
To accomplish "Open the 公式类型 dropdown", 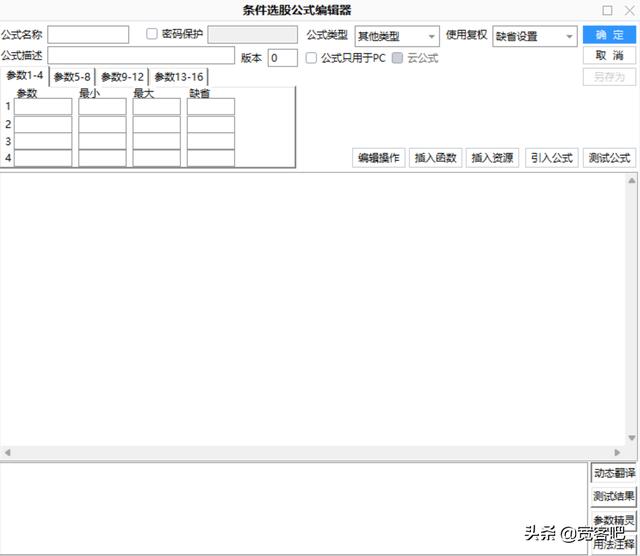I will pos(397,37).
